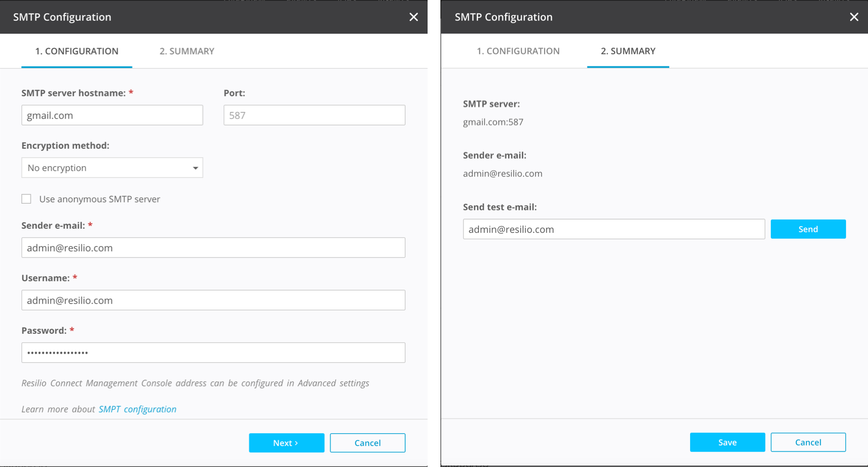Select 2. Summary tab in right dialog
Screen dimensions: 868x467
(627, 51)
